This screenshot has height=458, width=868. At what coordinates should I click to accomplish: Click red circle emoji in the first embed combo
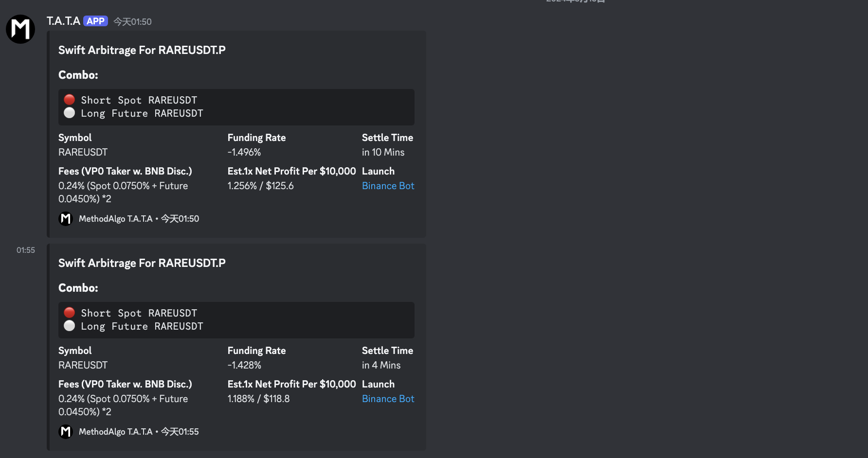click(70, 100)
